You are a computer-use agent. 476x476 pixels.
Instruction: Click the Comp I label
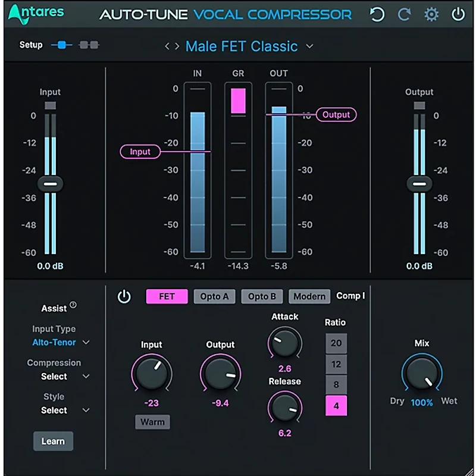click(350, 296)
